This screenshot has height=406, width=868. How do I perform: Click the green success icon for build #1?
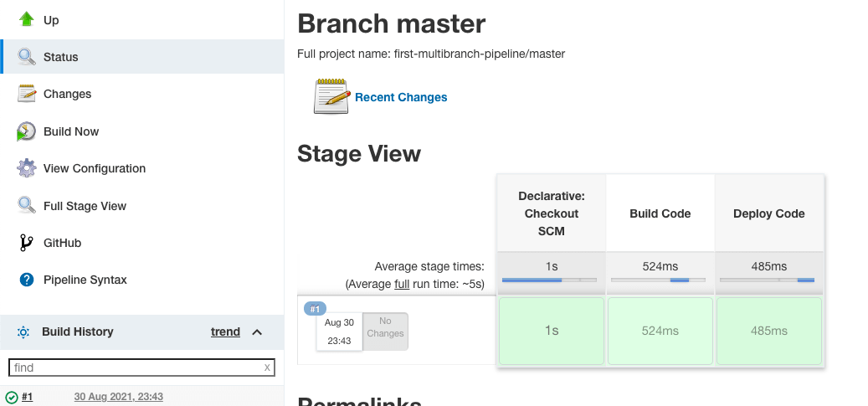11,397
